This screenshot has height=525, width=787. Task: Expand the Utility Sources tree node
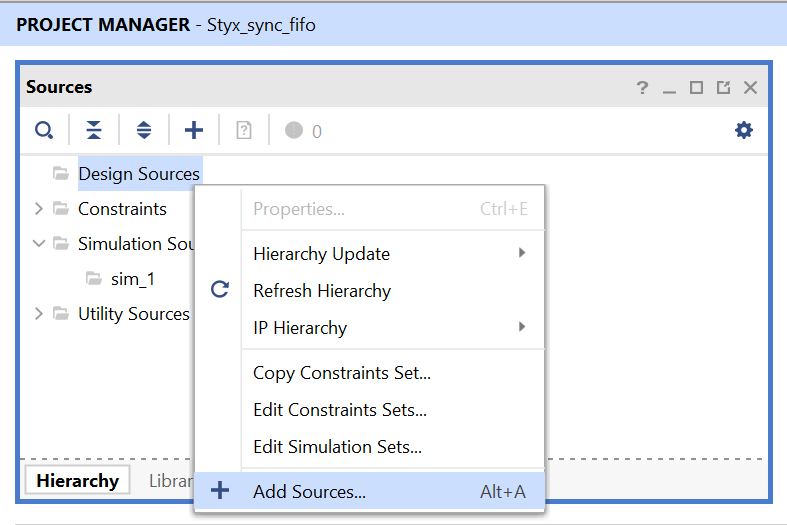pos(39,314)
